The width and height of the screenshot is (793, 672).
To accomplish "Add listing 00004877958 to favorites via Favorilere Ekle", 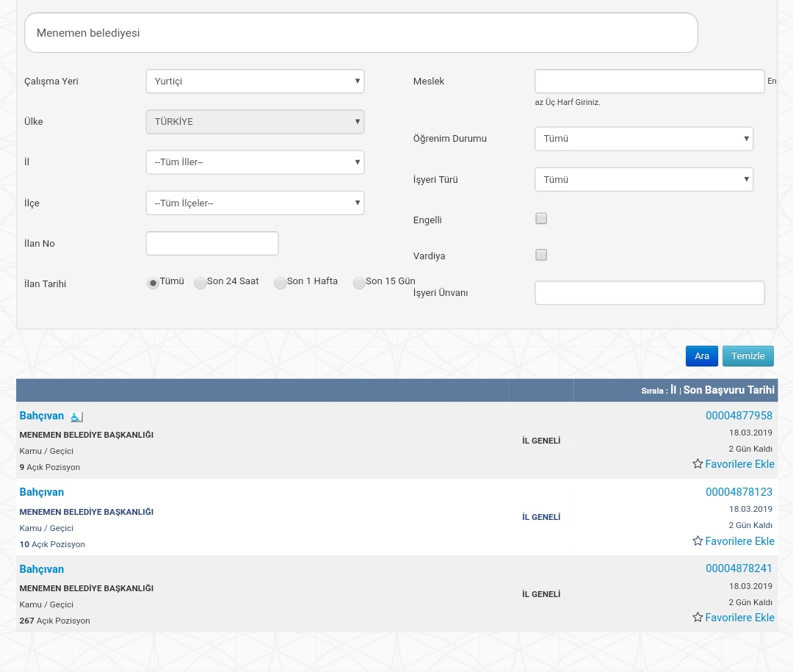I will click(x=739, y=464).
